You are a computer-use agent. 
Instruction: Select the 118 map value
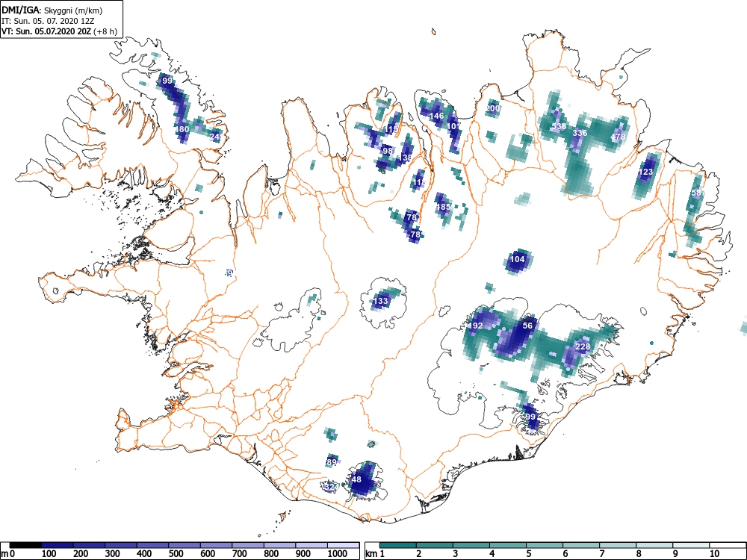419,182
